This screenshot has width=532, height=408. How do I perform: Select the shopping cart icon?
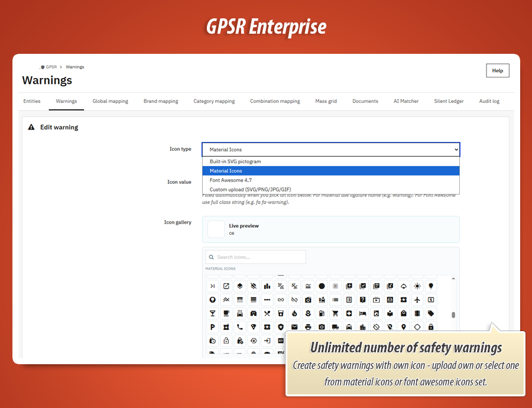[x=335, y=313]
